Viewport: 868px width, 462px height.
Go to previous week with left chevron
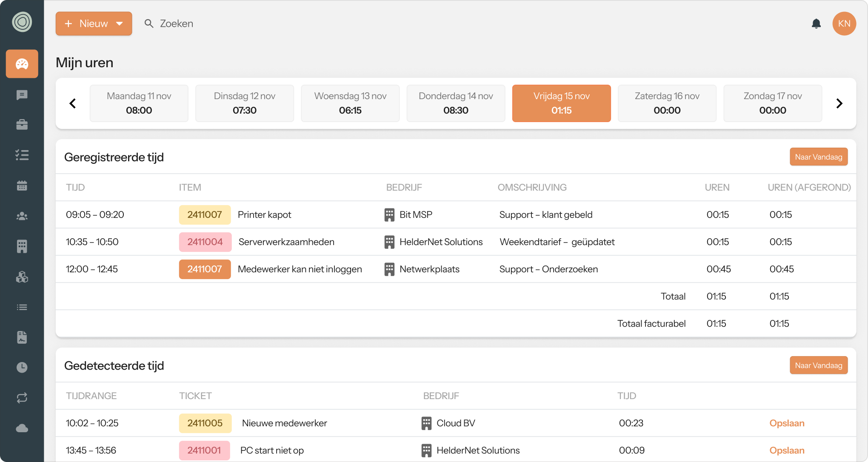coord(73,103)
